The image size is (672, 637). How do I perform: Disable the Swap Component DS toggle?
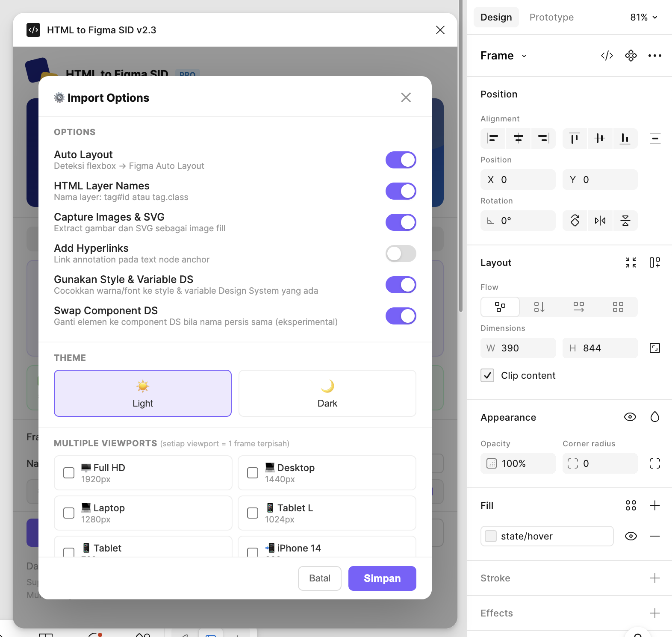[x=401, y=316]
